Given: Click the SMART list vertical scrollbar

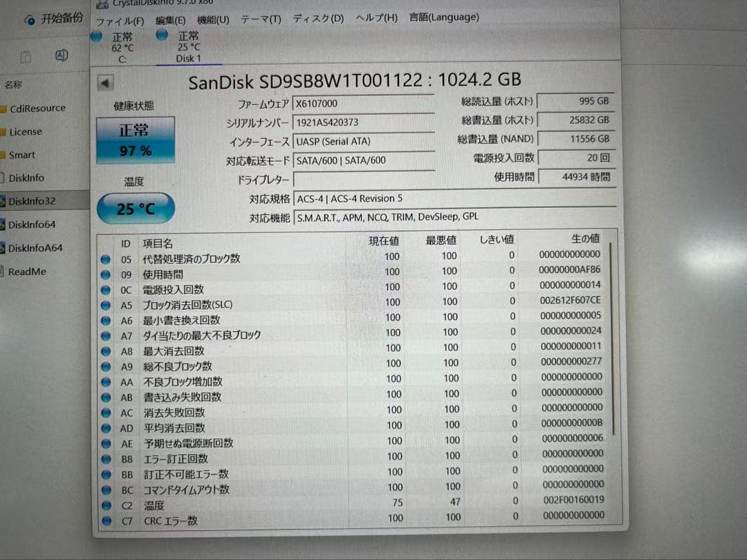Looking at the screenshot, I should [x=612, y=338].
